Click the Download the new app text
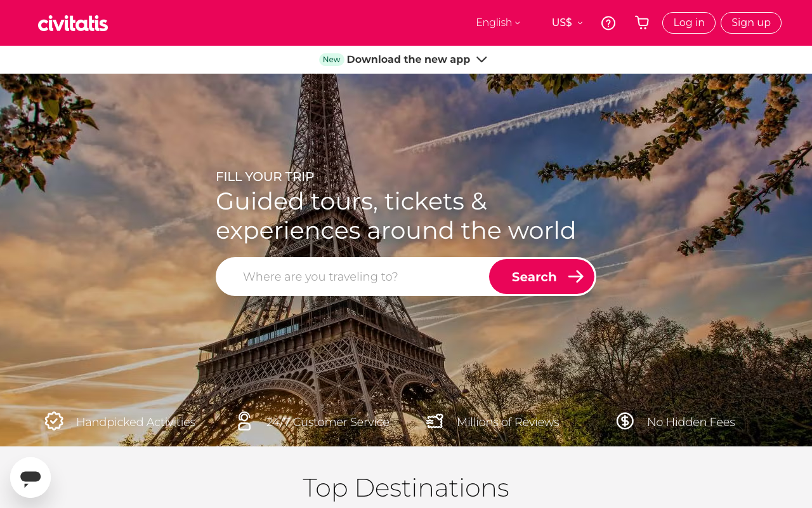 pyautogui.click(x=409, y=59)
